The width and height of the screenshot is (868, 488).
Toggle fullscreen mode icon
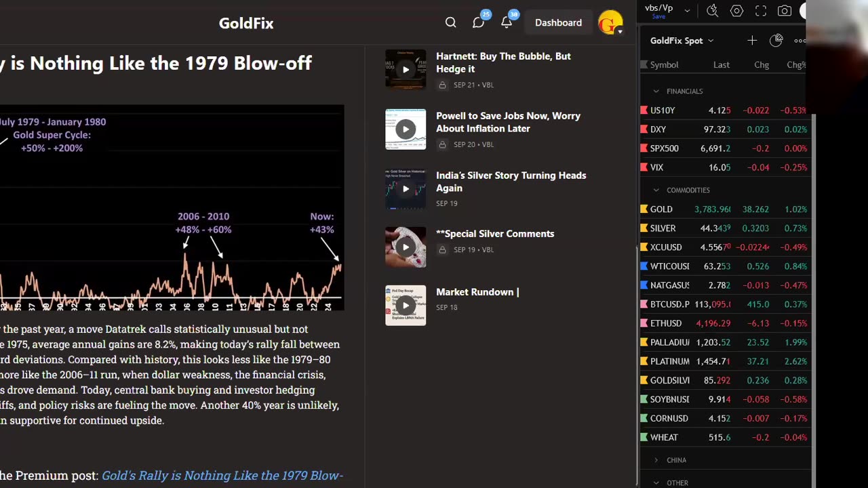[761, 11]
